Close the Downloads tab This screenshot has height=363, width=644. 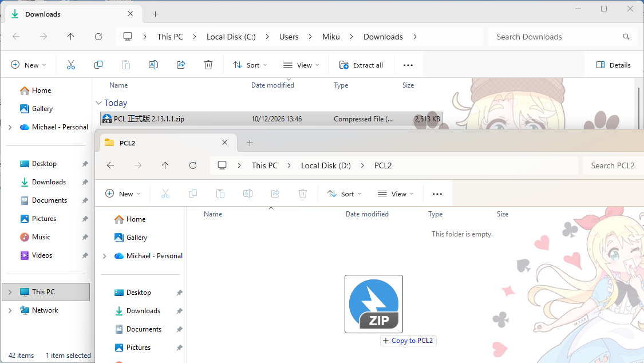(x=130, y=14)
